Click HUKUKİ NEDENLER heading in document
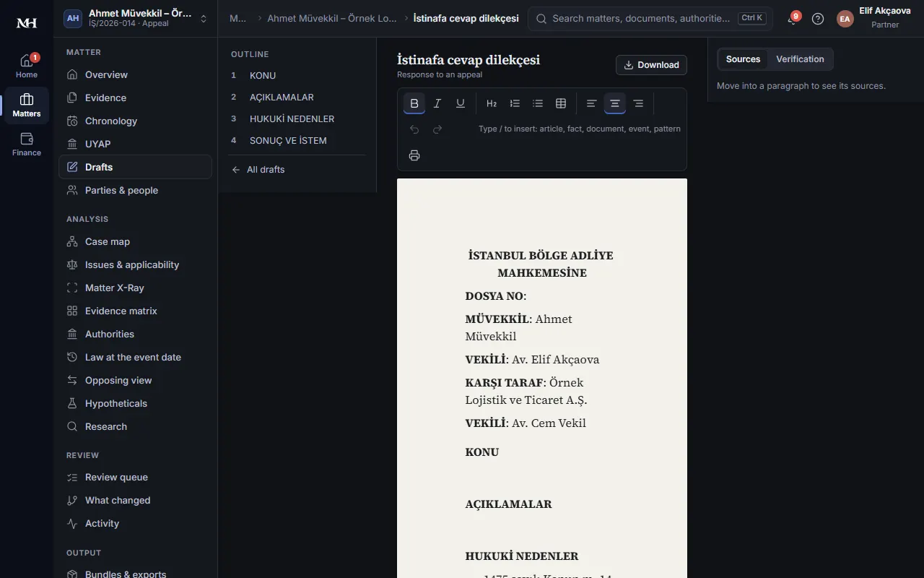The image size is (924, 578). point(522,556)
